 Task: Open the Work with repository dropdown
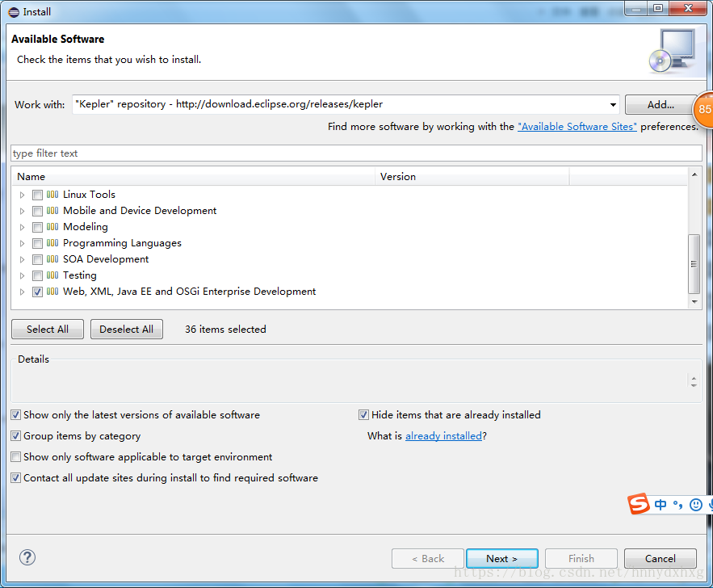click(x=613, y=104)
